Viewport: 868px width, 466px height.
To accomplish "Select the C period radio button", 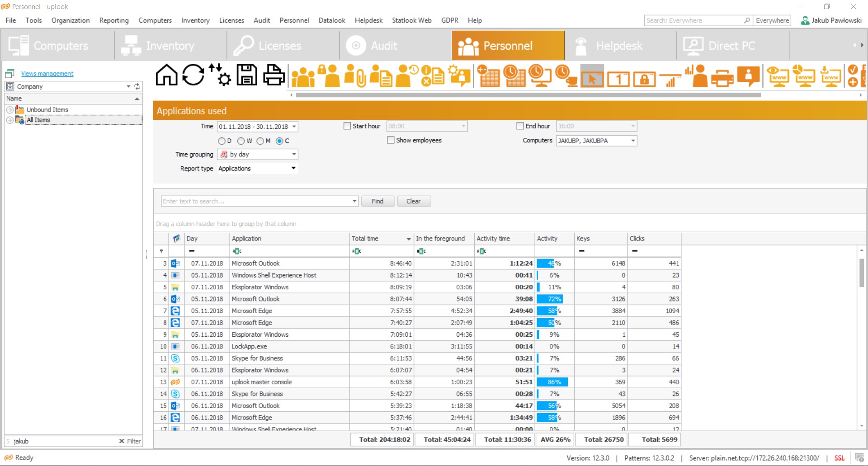I will coord(279,141).
